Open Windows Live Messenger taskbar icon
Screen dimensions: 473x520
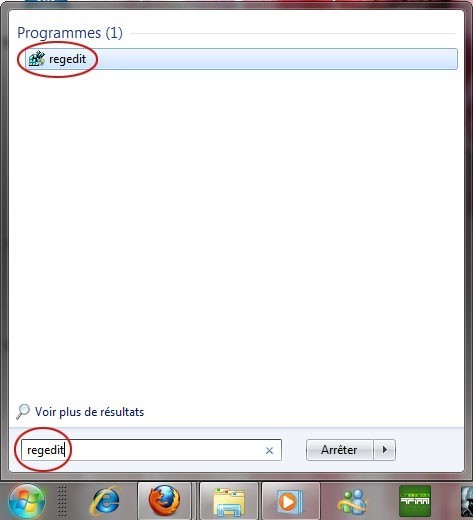[353, 502]
